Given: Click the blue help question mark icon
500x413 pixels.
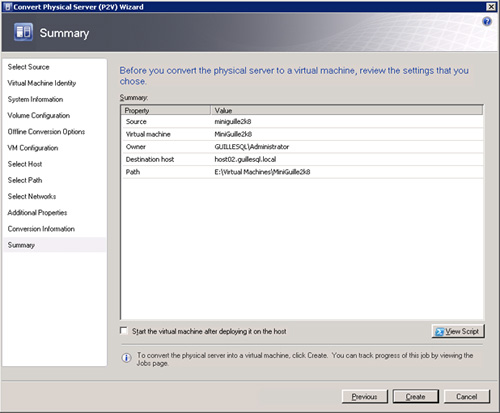Looking at the screenshot, I should pyautogui.click(x=487, y=21).
